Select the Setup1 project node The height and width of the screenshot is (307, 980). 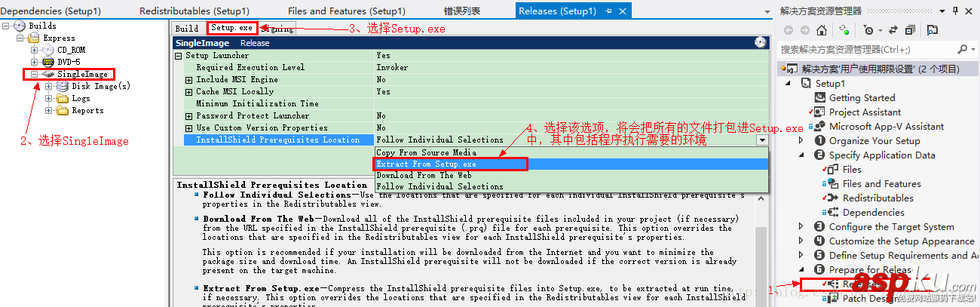830,83
